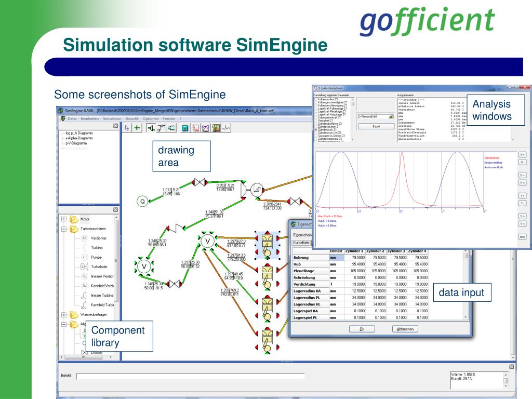The height and width of the screenshot is (399, 532).
Task: Toggle the Reibarbeit Z1 checkbox
Action: tap(316, 121)
